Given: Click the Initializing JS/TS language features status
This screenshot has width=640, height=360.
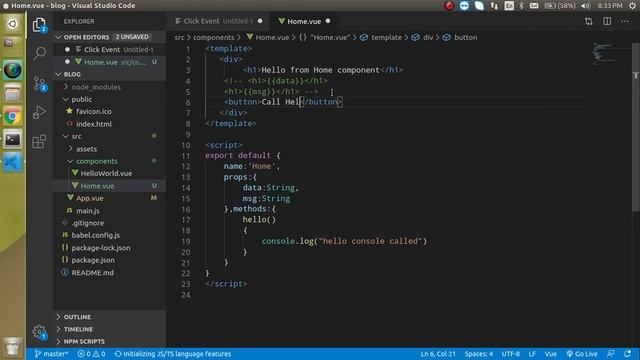Looking at the screenshot, I should [173, 354].
